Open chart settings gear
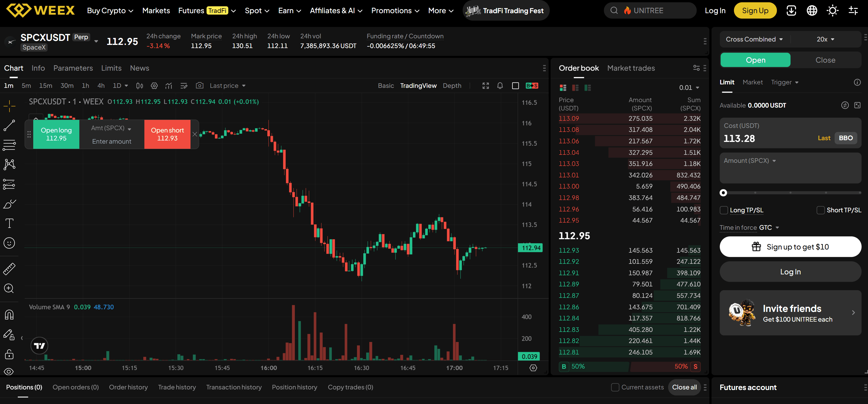Image resolution: width=868 pixels, height=404 pixels. (x=154, y=86)
